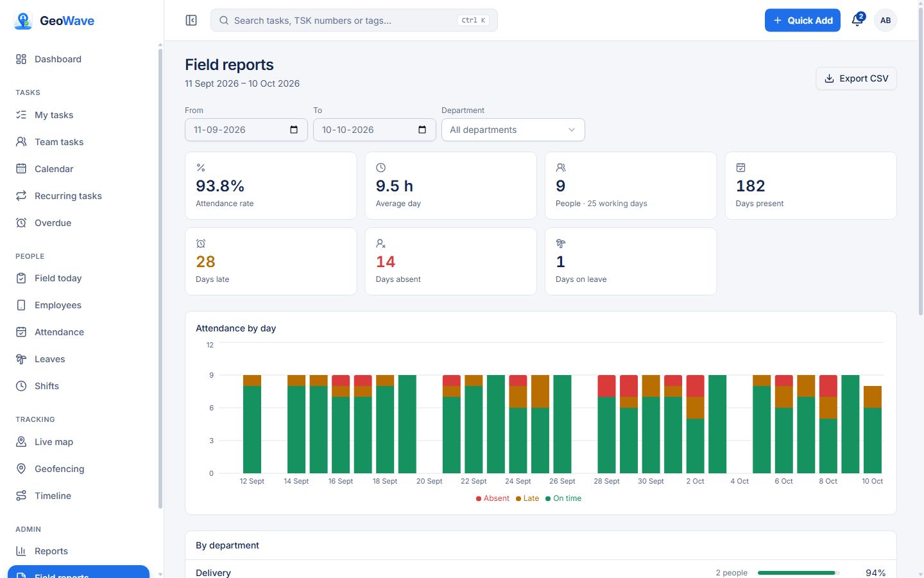
Task: Expand the All departments dropdown
Action: click(513, 130)
